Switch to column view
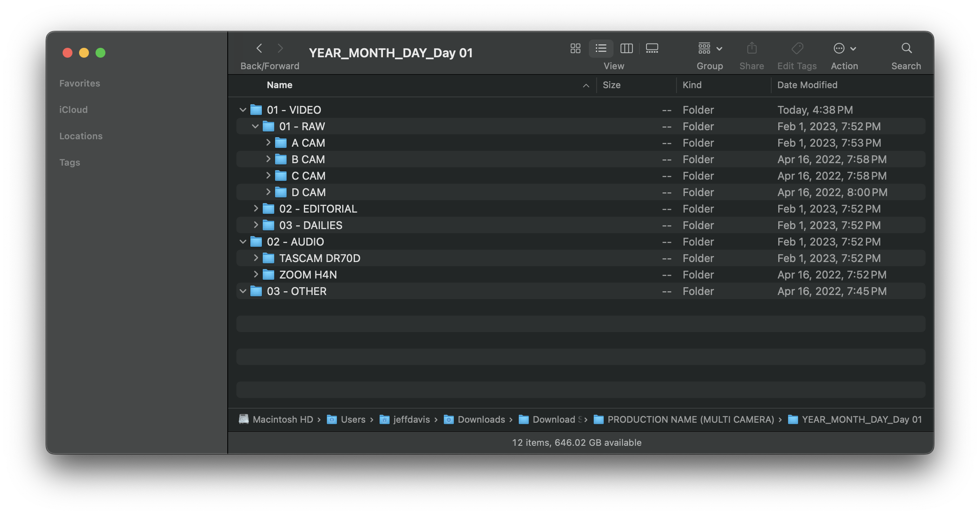The image size is (980, 515). 626,49
